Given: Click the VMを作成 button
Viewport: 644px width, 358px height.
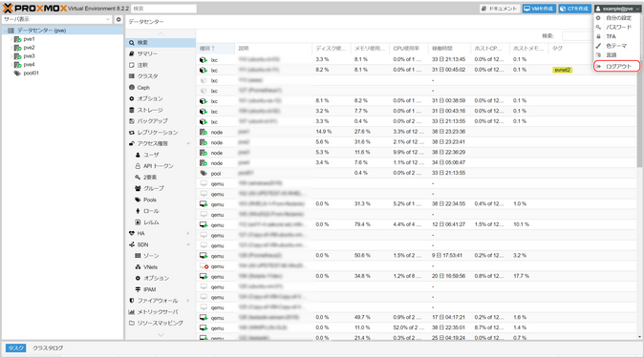Looking at the screenshot, I should pos(539,9).
